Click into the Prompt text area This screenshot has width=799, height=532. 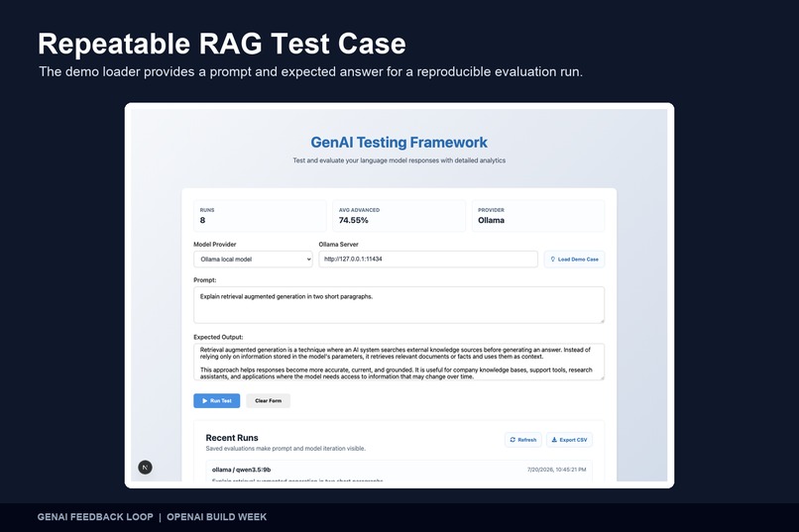tap(399, 305)
